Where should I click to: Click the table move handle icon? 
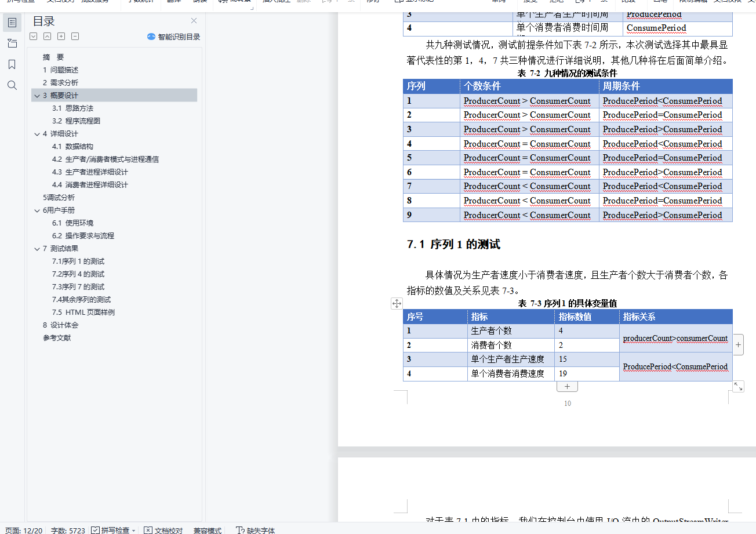tap(397, 303)
